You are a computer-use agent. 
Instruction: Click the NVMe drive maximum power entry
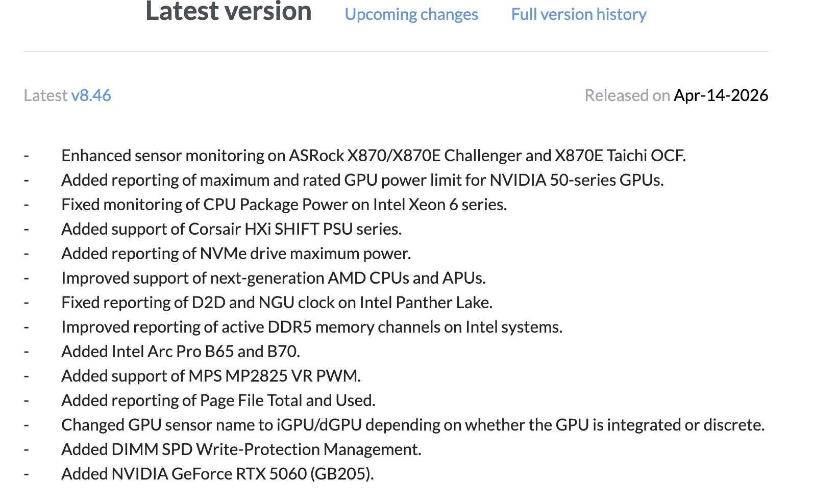236,254
